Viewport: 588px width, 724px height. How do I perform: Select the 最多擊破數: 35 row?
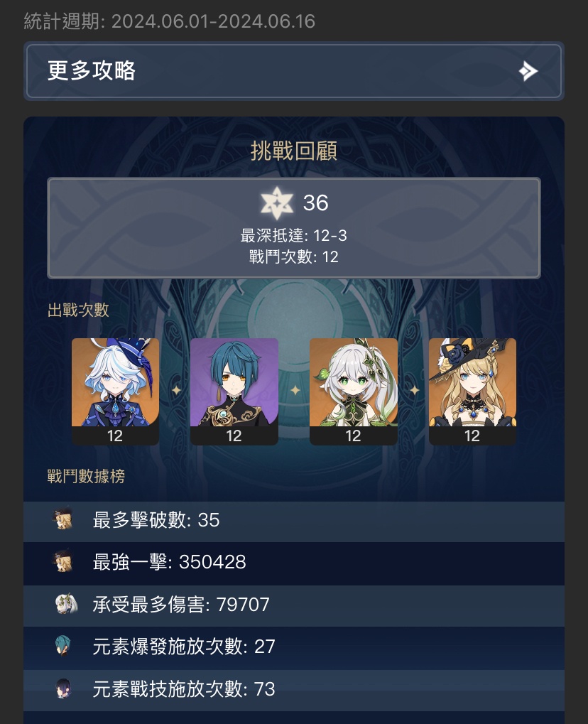click(x=294, y=522)
